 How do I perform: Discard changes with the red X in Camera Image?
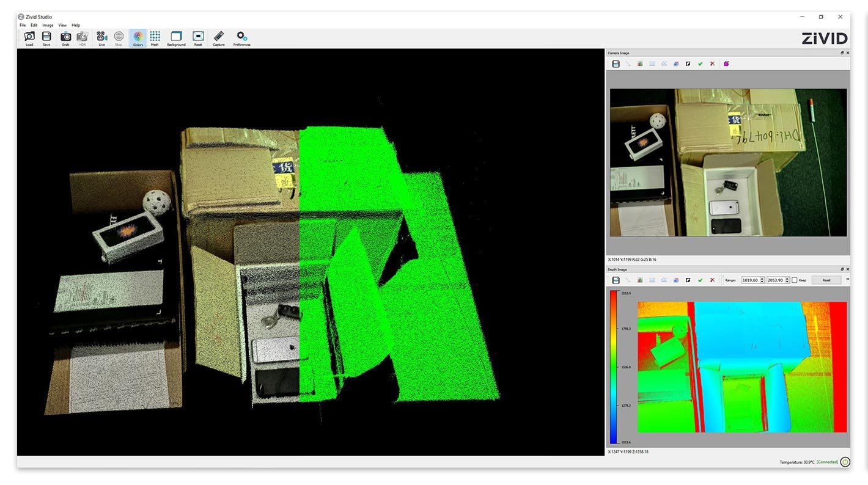(713, 64)
